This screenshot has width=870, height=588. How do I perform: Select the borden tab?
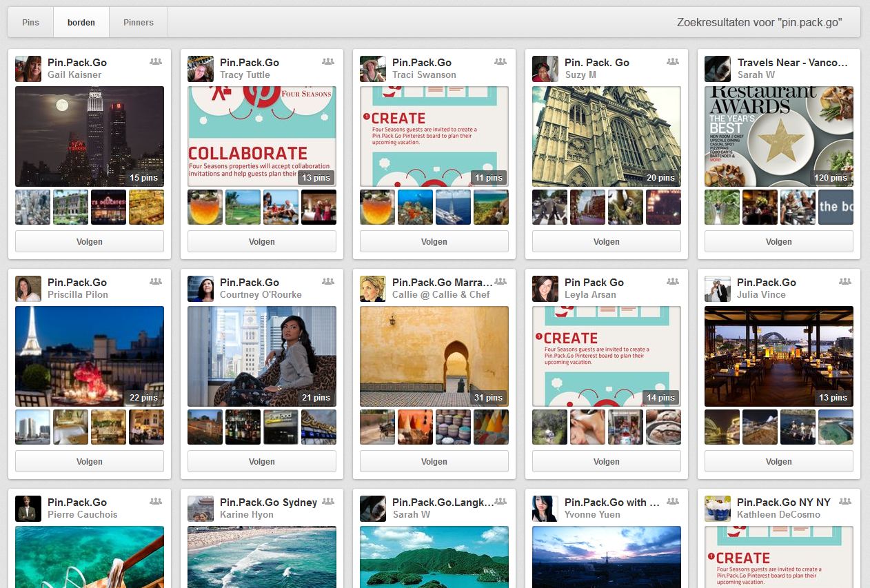(81, 22)
